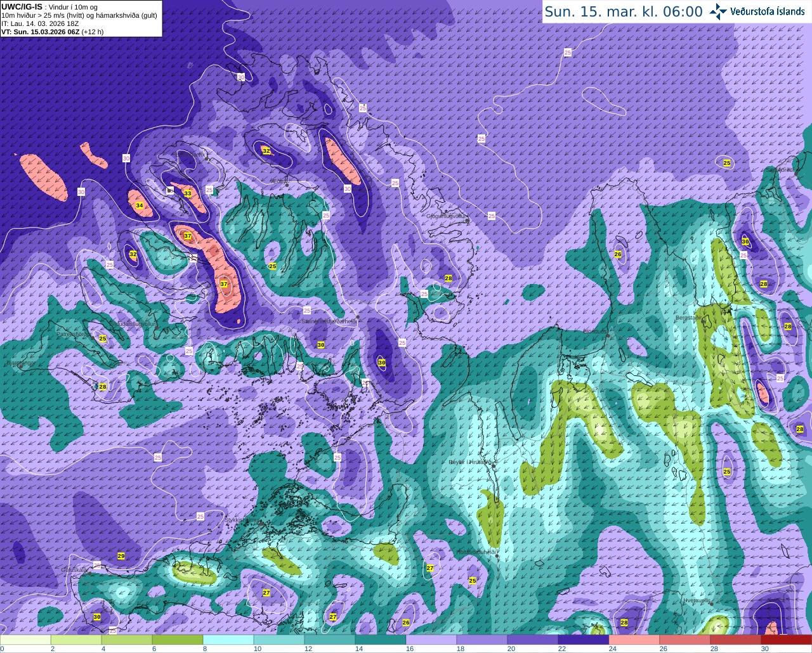The width and height of the screenshot is (812, 653).
Task: Pick the light green 2–4 legend swatch
Action: point(76,640)
